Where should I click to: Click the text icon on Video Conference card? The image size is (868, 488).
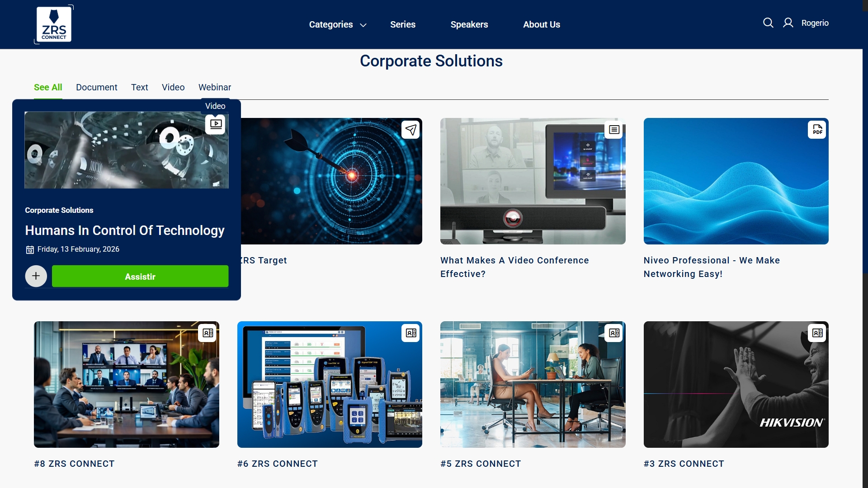pyautogui.click(x=614, y=130)
